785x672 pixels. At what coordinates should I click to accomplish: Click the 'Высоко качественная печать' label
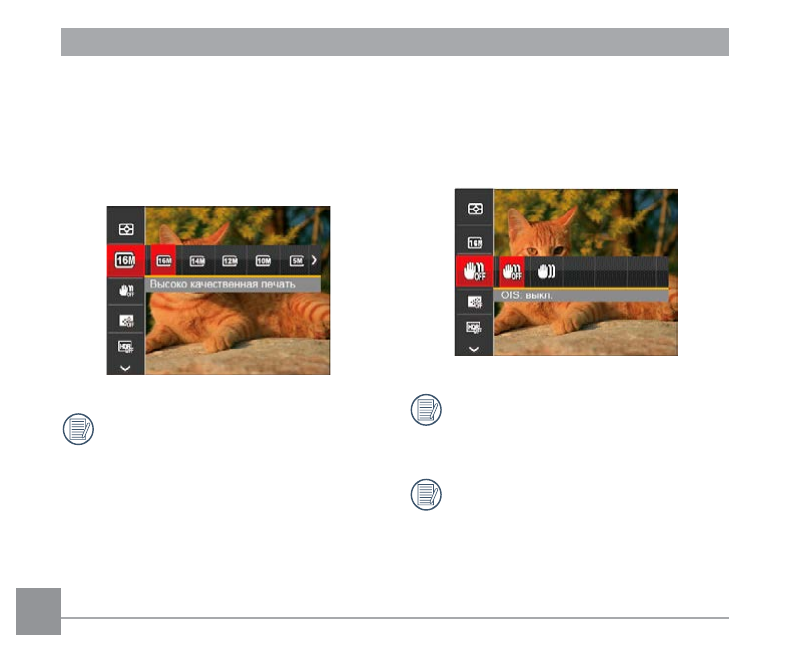point(222,284)
